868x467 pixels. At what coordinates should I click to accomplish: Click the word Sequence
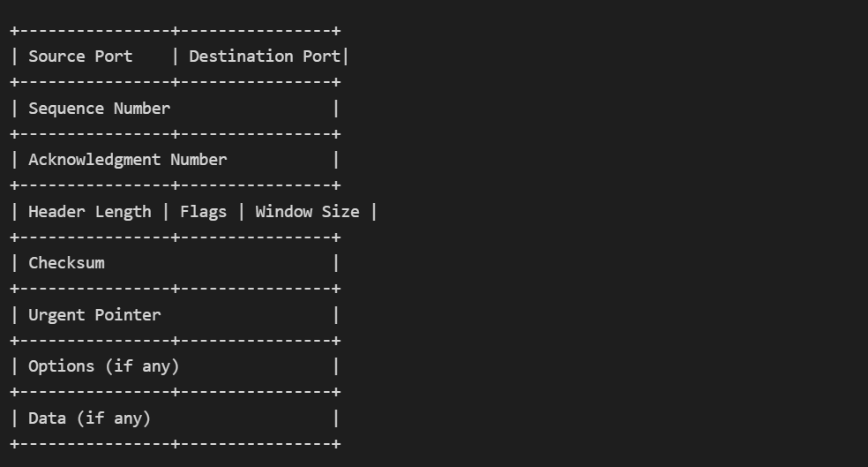[66, 109]
